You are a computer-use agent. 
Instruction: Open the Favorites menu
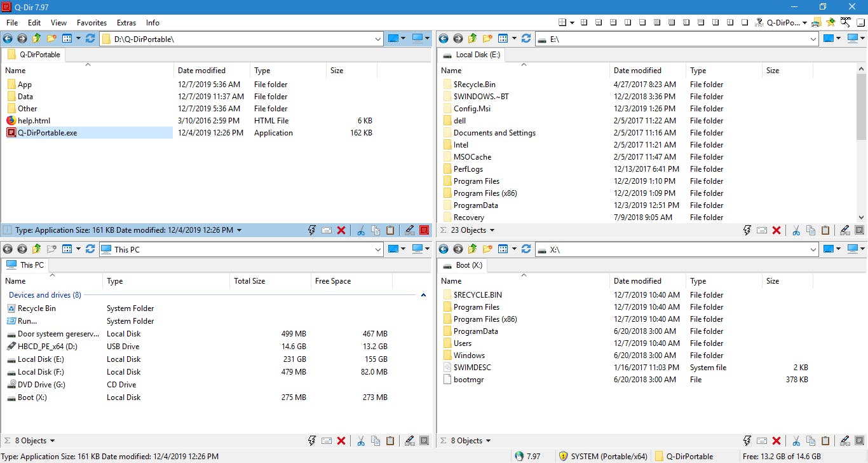92,22
